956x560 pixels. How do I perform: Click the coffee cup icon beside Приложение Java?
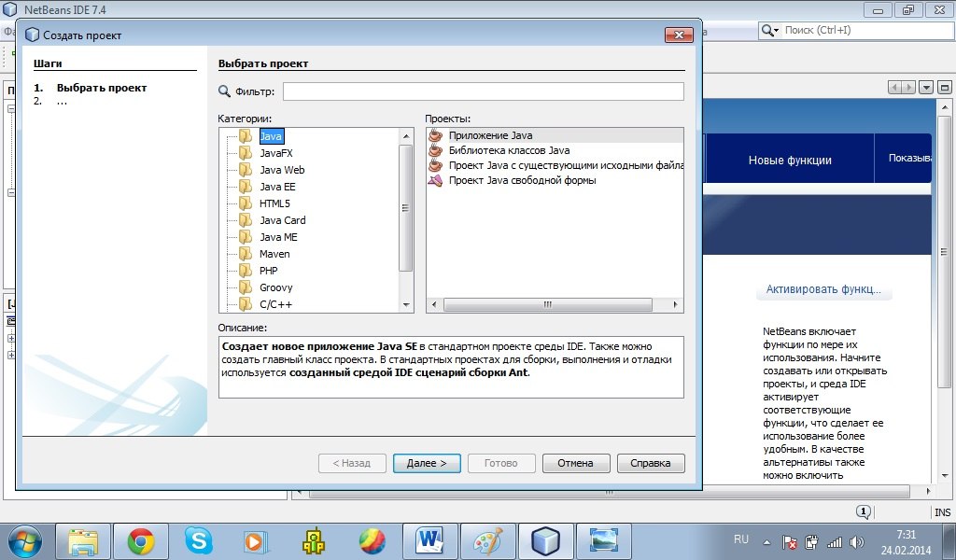pyautogui.click(x=435, y=135)
